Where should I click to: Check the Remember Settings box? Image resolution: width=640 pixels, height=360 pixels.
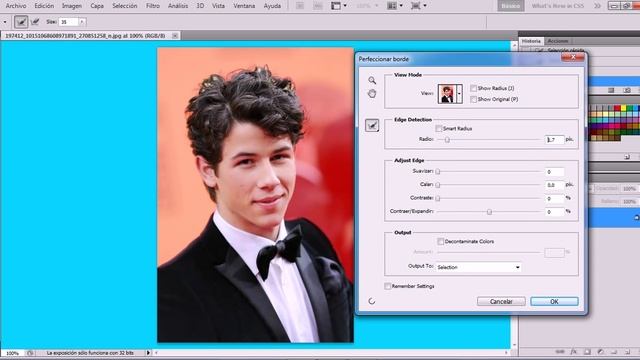(387, 286)
